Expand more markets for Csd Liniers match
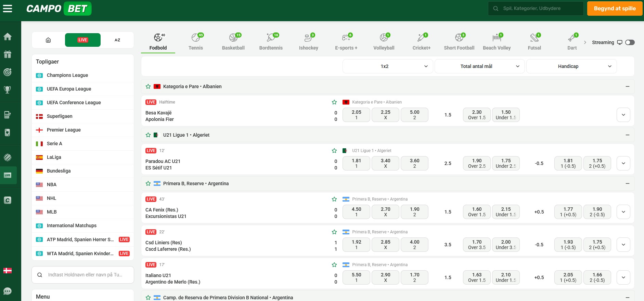This screenshot has width=644, height=301. point(623,245)
